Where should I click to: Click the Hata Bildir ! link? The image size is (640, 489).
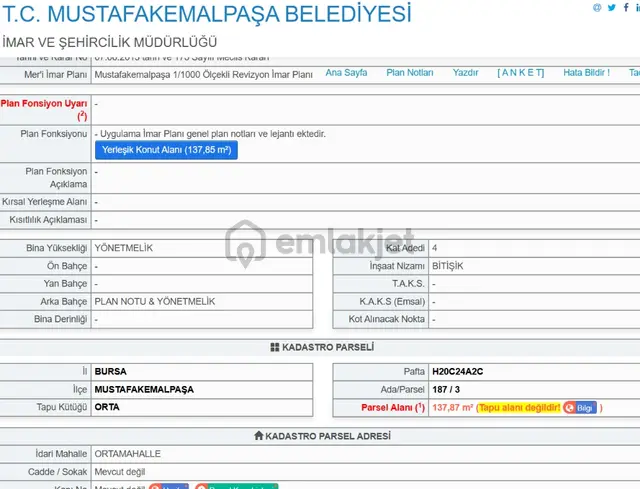click(x=587, y=73)
